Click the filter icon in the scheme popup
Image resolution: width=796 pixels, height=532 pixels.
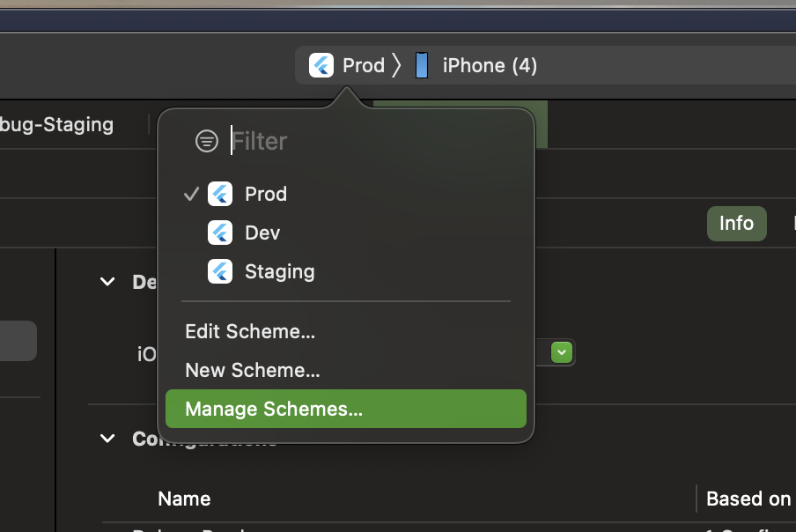click(207, 141)
